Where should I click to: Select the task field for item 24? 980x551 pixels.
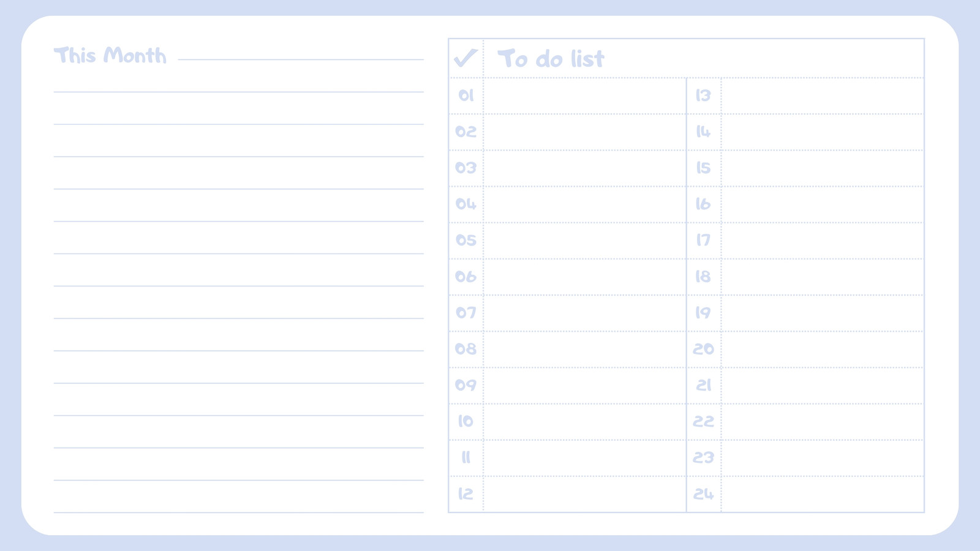[x=823, y=494]
